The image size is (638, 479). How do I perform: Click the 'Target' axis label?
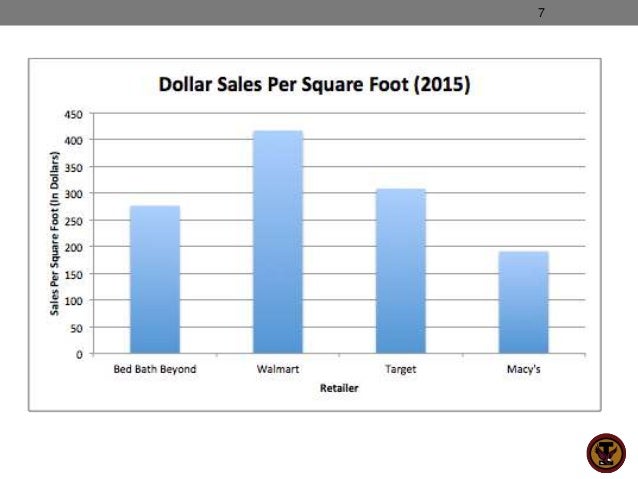click(401, 370)
